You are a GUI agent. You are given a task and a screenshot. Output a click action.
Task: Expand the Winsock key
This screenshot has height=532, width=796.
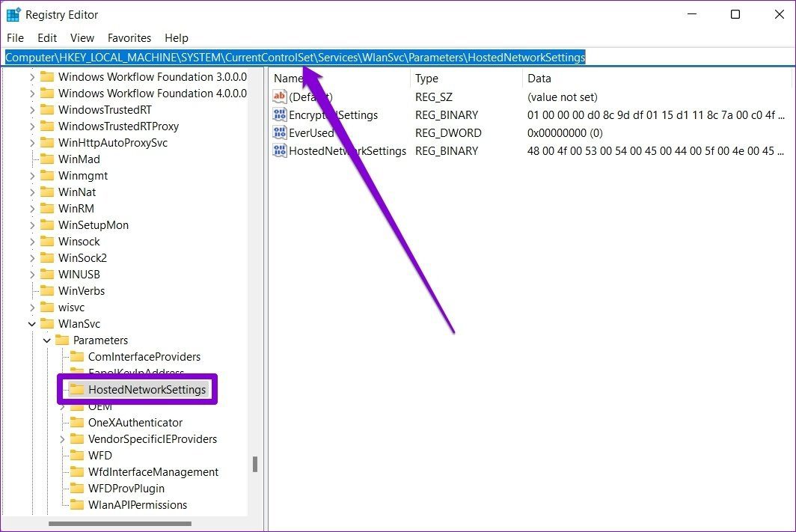[x=32, y=242]
